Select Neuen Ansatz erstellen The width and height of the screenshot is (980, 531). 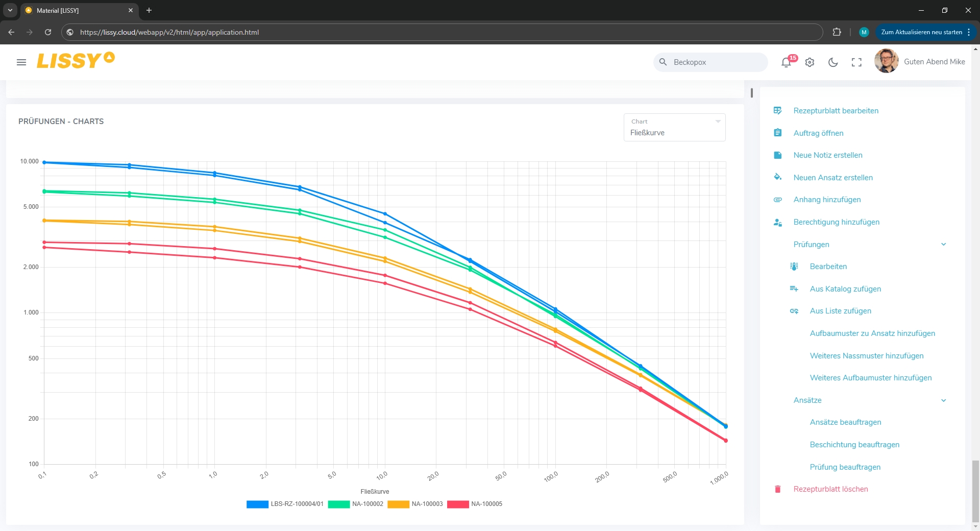(833, 178)
